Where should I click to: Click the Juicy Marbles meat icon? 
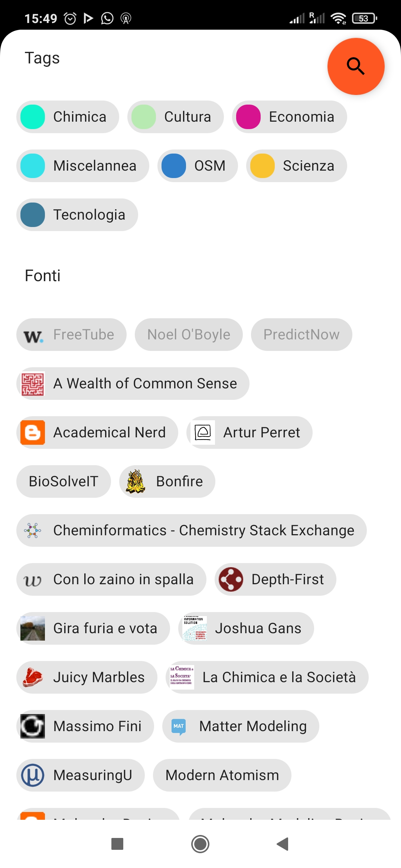coord(33,677)
